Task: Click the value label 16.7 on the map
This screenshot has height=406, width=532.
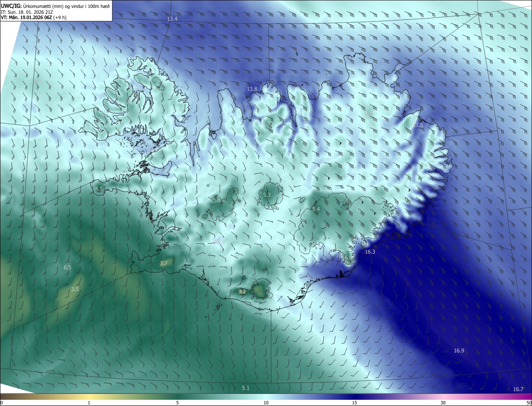Action: pos(518,389)
